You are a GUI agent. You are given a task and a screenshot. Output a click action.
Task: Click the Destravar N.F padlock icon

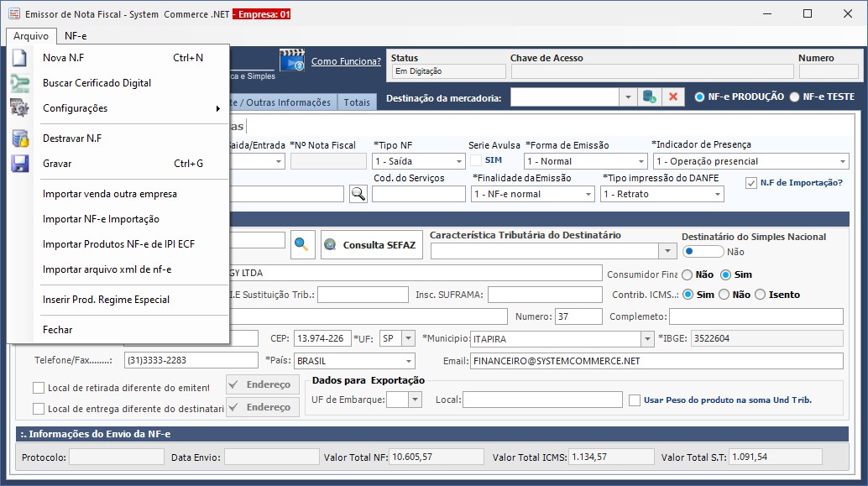point(19,138)
